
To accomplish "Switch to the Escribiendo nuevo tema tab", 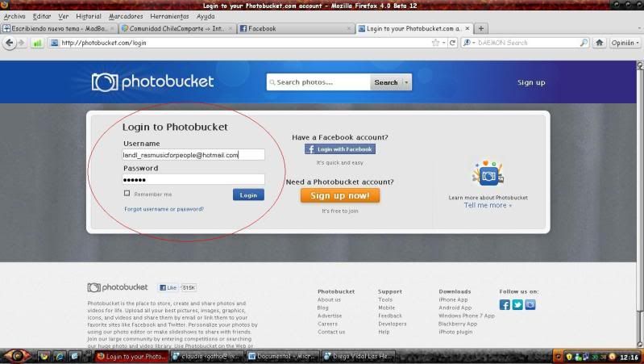I will pos(58,28).
